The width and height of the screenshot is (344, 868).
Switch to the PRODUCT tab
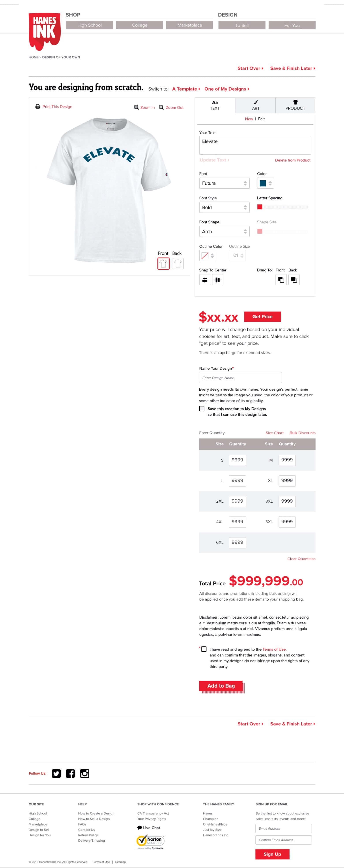pos(295,105)
